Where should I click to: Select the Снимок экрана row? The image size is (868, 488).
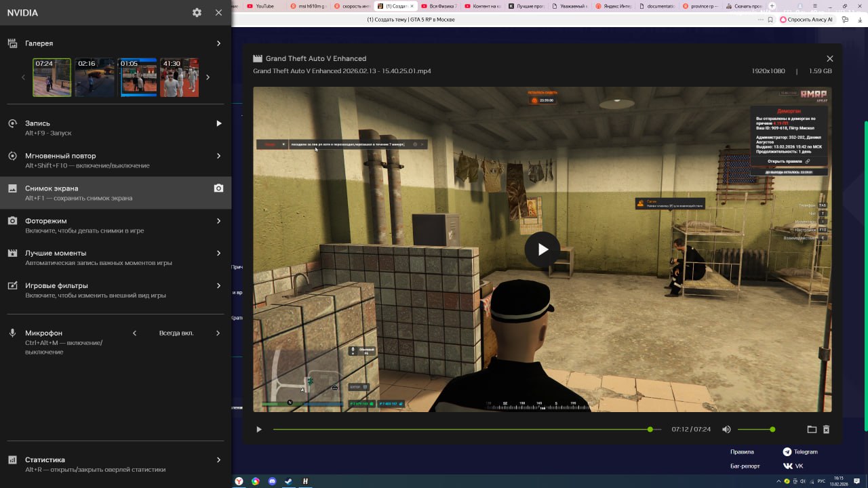[115, 193]
